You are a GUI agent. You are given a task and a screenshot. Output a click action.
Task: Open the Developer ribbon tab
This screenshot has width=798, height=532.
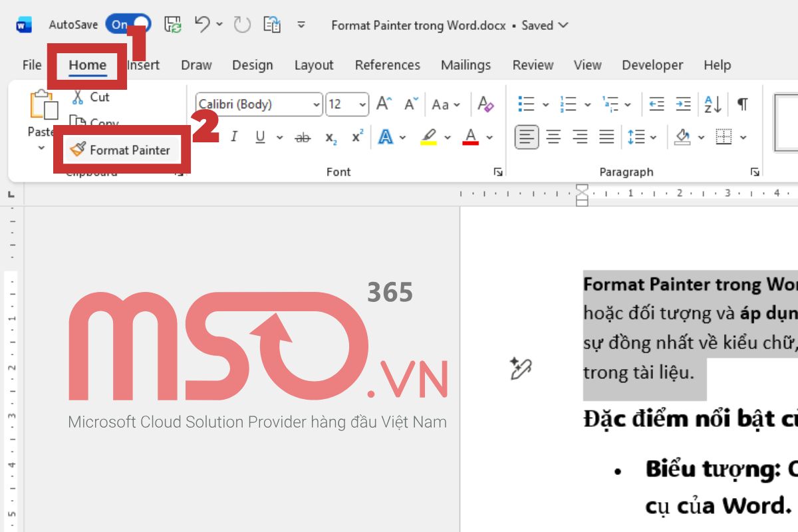652,65
